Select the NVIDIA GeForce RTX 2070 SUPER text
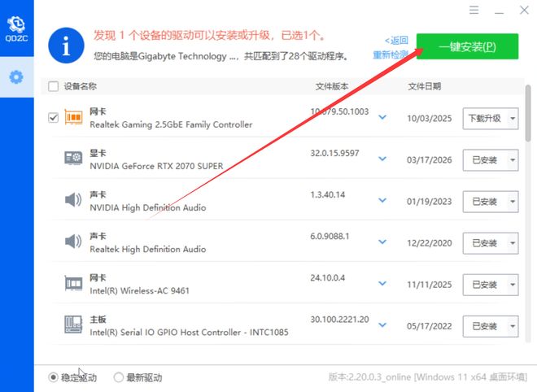The width and height of the screenshot is (537, 392). pyautogui.click(x=156, y=166)
